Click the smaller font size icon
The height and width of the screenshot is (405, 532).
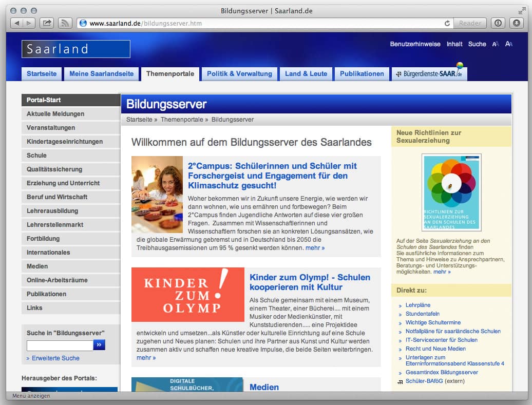coord(495,44)
